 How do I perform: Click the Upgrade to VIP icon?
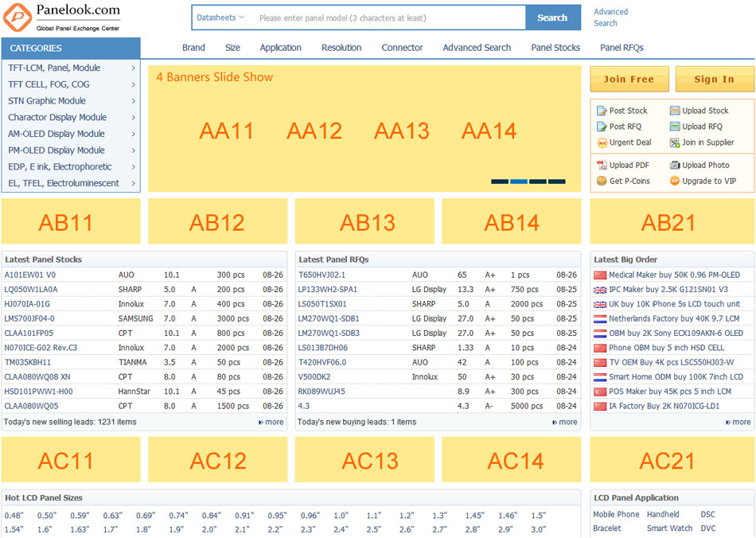[x=675, y=181]
